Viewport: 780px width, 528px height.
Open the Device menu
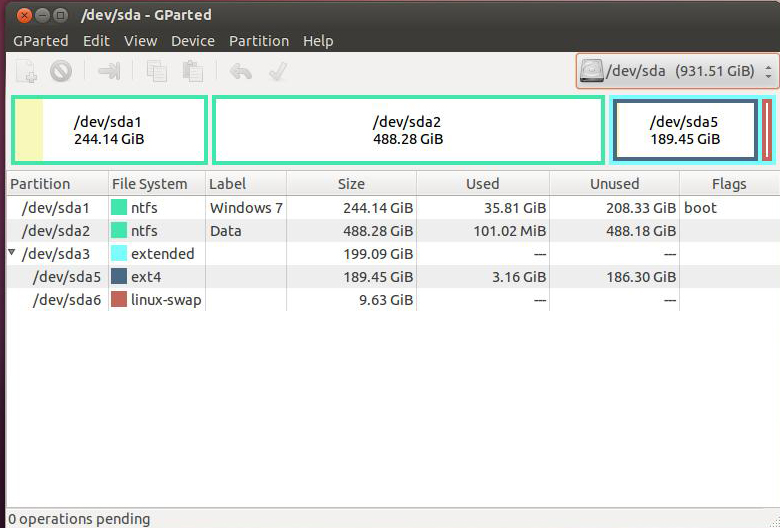tap(193, 41)
